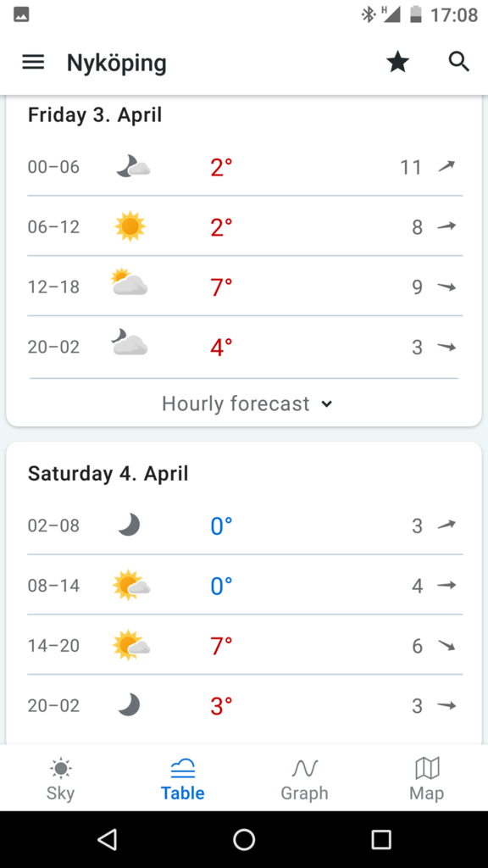The width and height of the screenshot is (488, 868).
Task: Click the 7° temperature for Saturday 14–20
Action: tap(221, 645)
